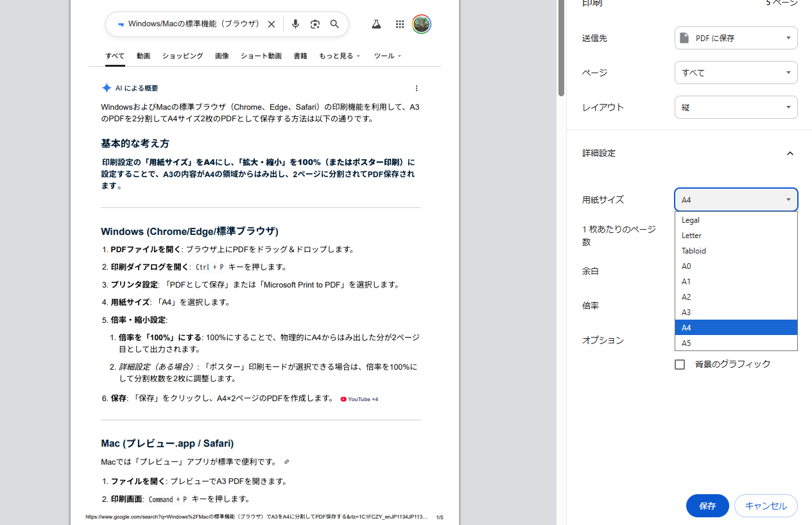Click the 保存 button to save the PDF
This screenshot has height=525, width=812.
click(x=707, y=506)
